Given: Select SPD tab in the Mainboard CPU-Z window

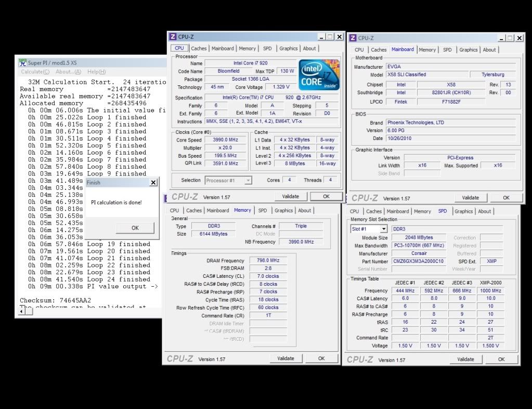Looking at the screenshot, I should point(447,50).
